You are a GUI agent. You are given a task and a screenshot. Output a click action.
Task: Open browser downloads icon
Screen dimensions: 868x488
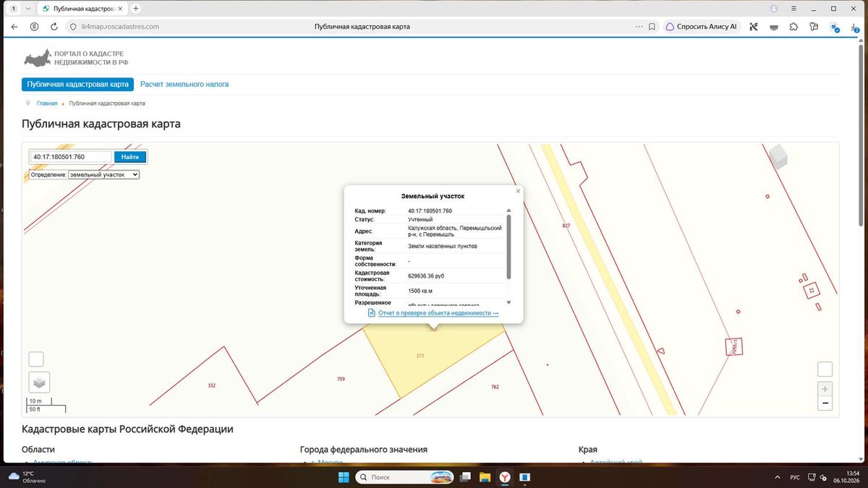854,27
